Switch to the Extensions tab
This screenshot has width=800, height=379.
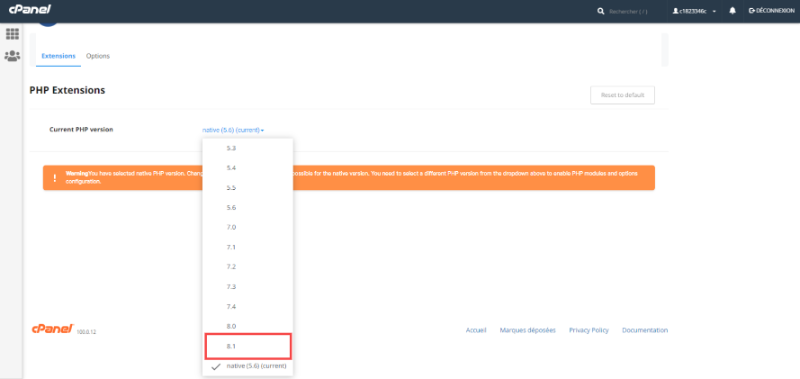pyautogui.click(x=58, y=56)
